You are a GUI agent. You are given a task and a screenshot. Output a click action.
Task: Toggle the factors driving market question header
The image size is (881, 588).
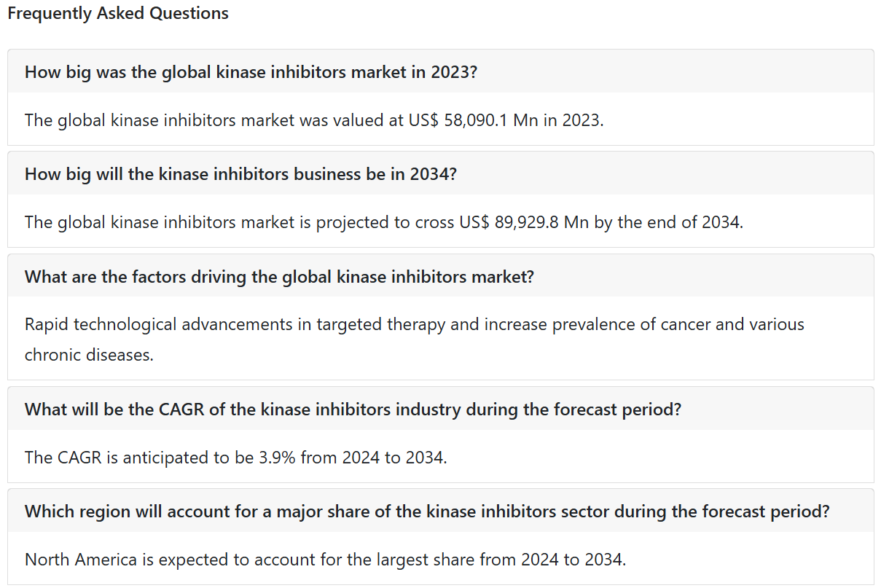(x=440, y=276)
